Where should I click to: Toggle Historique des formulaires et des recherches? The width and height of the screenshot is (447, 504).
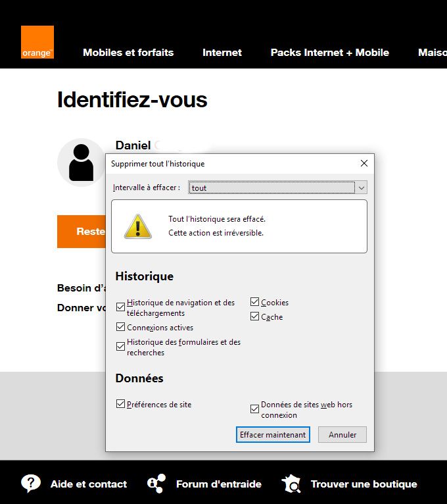(121, 347)
